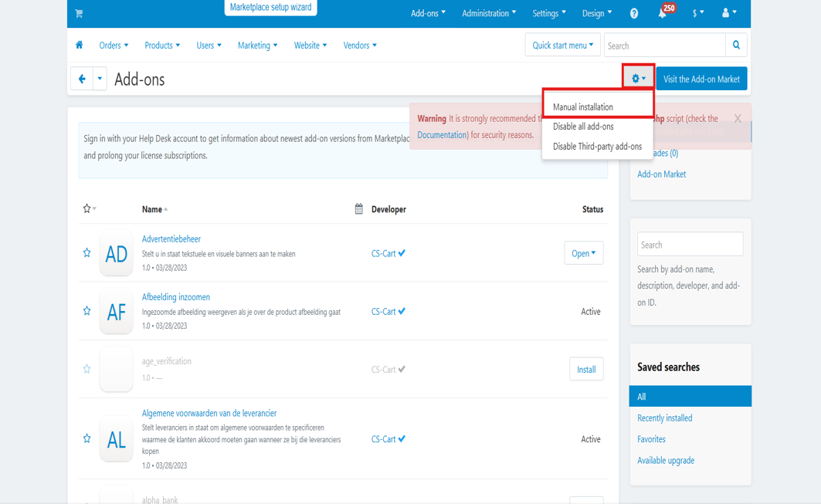The width and height of the screenshot is (821, 504).
Task: Favorite the Advertentiebeheer add-on star
Action: pos(87,252)
